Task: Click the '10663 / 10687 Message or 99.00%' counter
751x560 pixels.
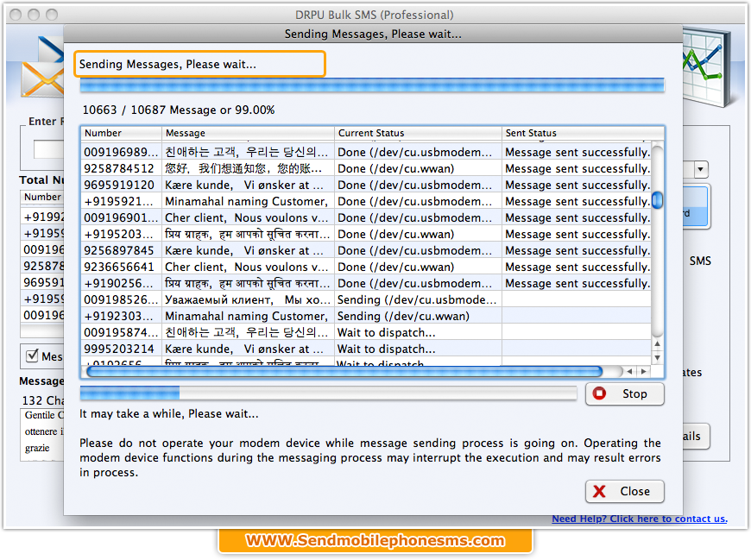Action: coord(179,110)
